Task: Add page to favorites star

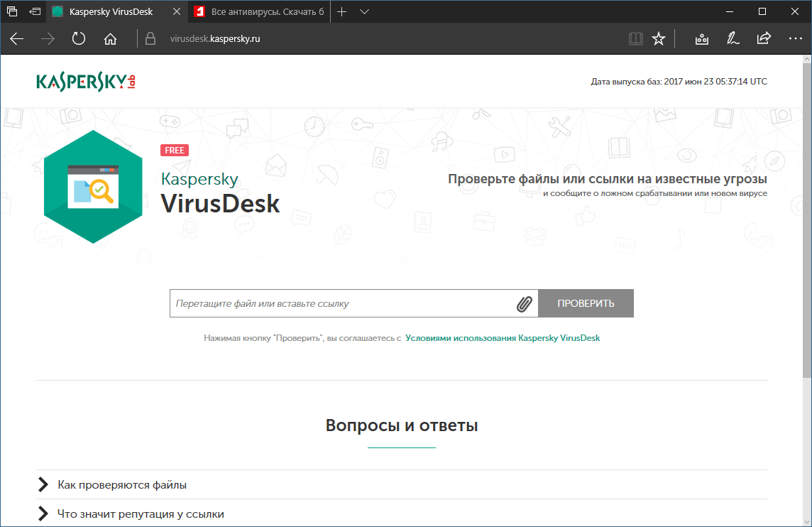Action: point(659,39)
